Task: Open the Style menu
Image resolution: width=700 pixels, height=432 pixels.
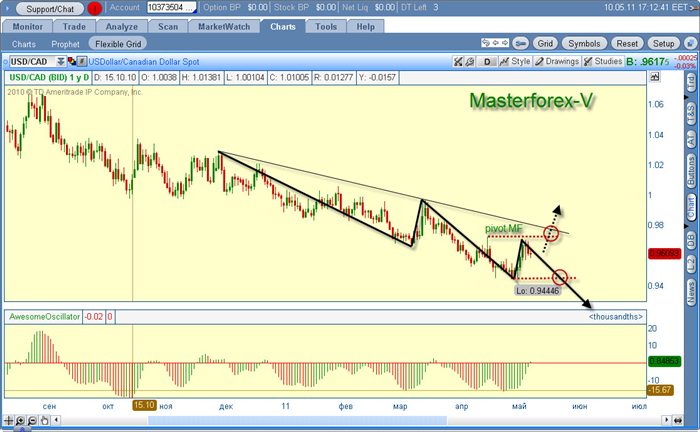Action: tap(516, 62)
